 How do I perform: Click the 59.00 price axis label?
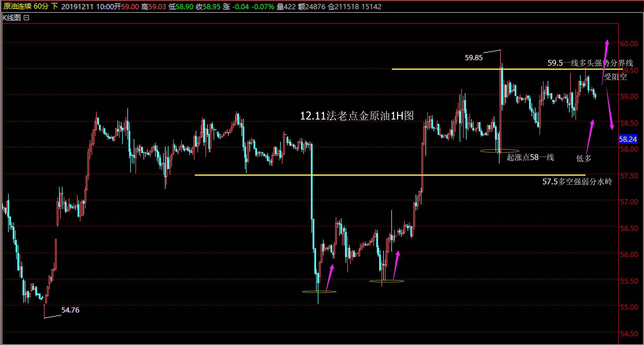click(629, 96)
